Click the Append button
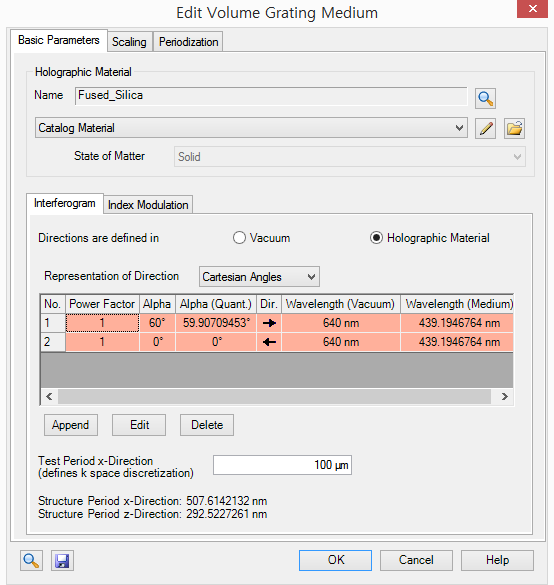Viewport: 554px width, 585px height. [x=71, y=425]
